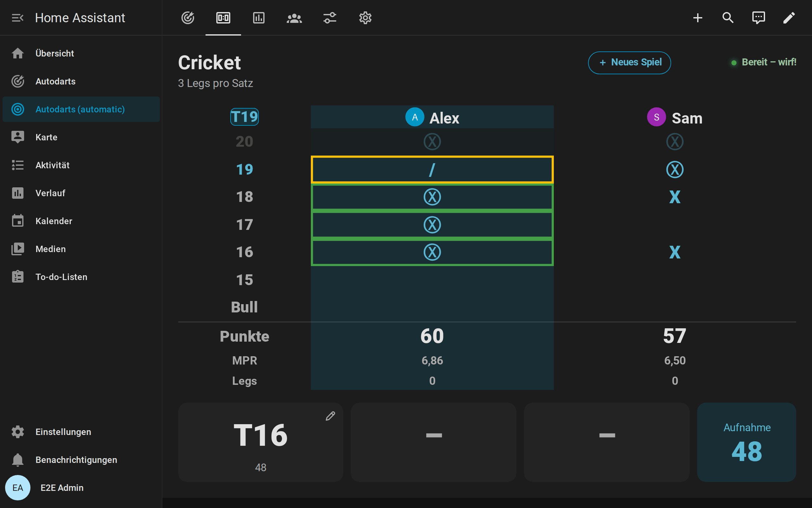Edit dashboard with the pencil icon

789,17
